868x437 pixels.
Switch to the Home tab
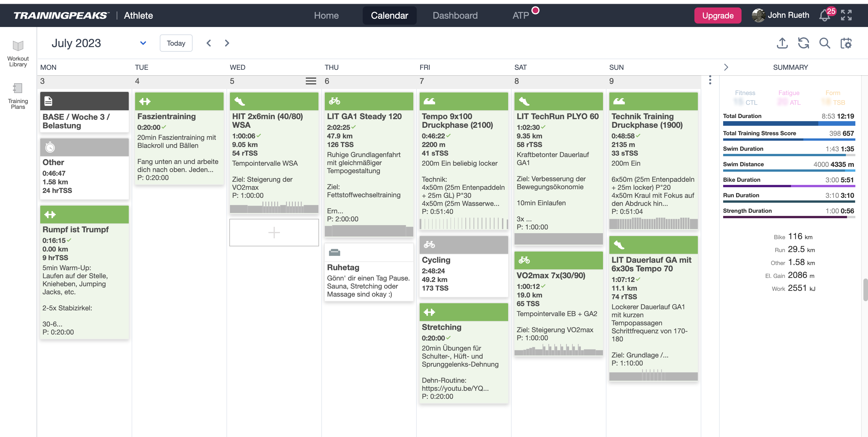(x=326, y=16)
